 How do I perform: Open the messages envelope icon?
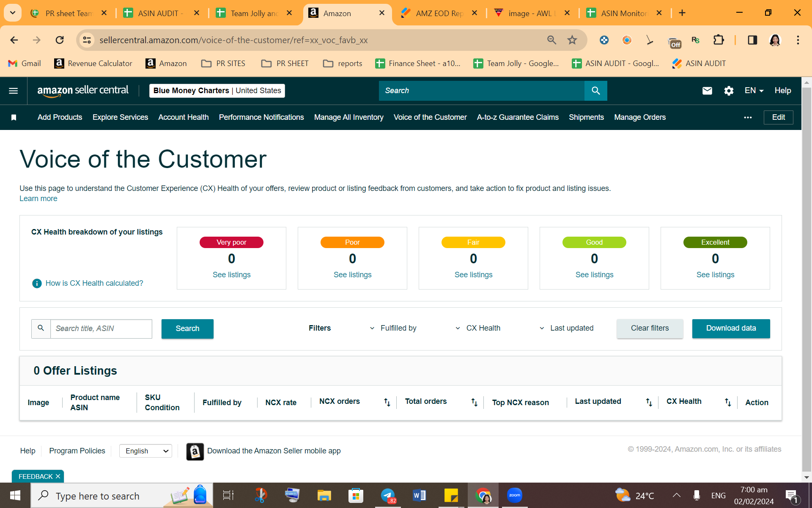tap(707, 91)
